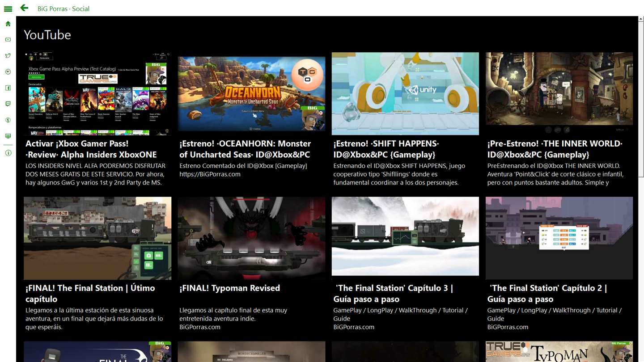This screenshot has height=362, width=644.
Task: Click the circular sidebar icon below Twitch
Action: coord(8,120)
